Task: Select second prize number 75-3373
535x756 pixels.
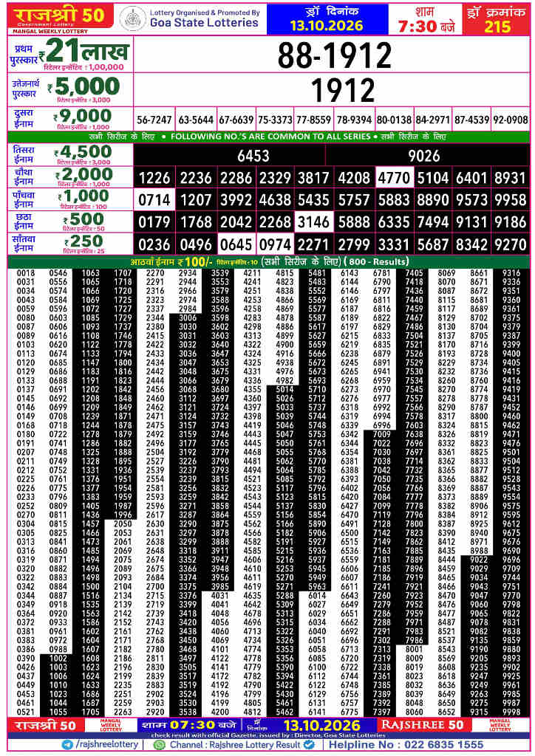Action: click(275, 120)
